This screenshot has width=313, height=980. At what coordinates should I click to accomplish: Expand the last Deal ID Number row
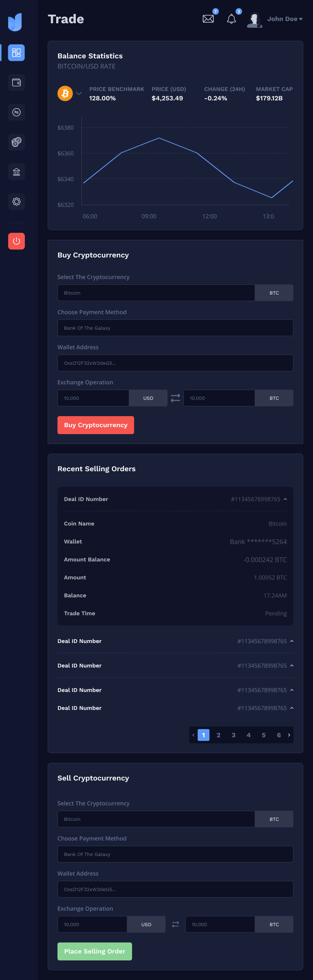tap(292, 708)
